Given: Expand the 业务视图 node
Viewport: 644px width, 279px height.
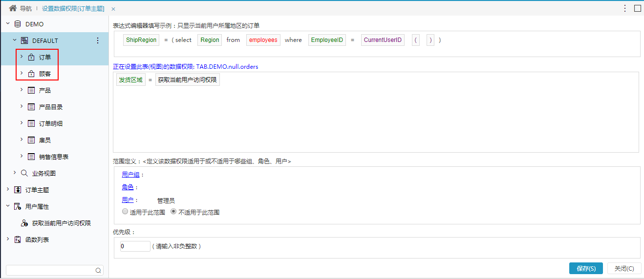Looking at the screenshot, I should click(15, 173).
